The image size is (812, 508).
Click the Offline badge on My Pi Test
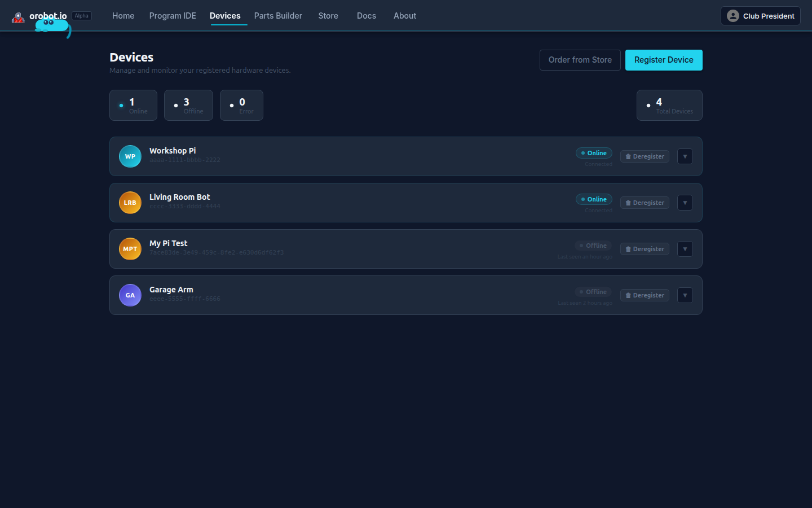pos(593,246)
